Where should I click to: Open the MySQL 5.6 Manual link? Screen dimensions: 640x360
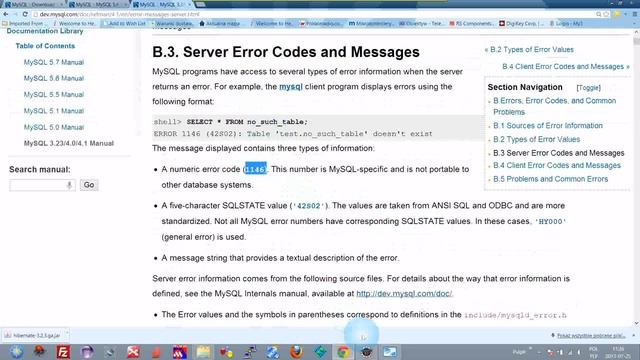tap(53, 78)
